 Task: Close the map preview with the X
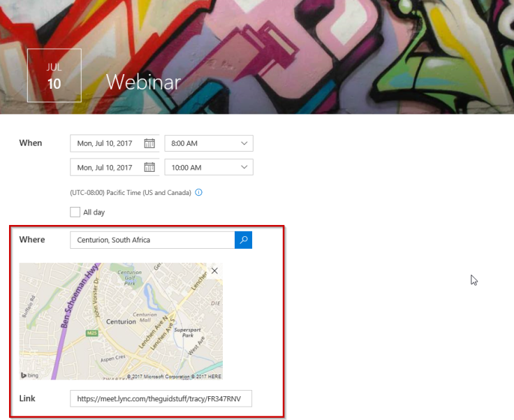click(214, 271)
